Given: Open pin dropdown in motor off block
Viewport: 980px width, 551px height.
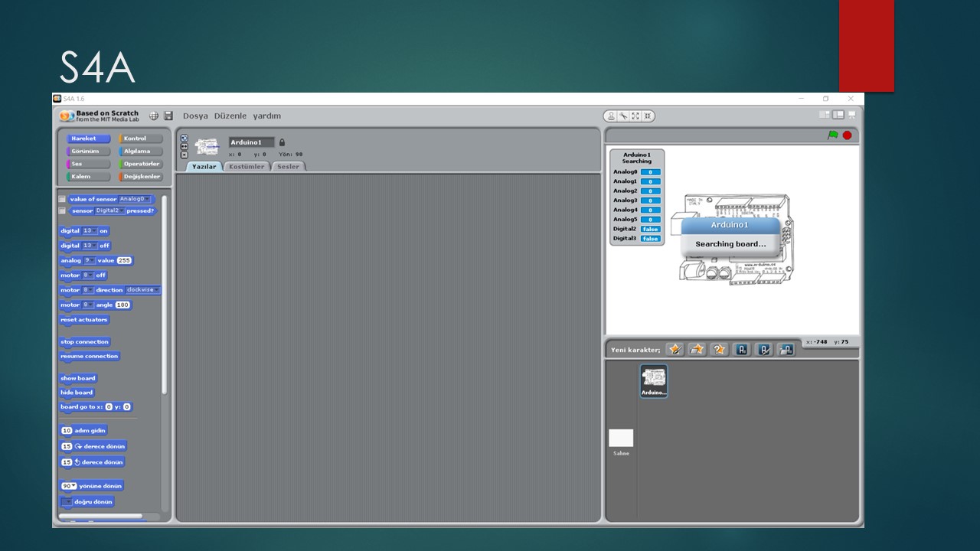Looking at the screenshot, I should pos(88,275).
